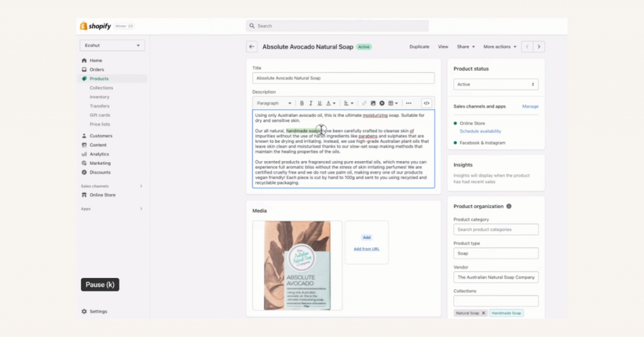644x337 pixels.
Task: Click the Customers icon in the sidebar
Action: pyautogui.click(x=84, y=136)
